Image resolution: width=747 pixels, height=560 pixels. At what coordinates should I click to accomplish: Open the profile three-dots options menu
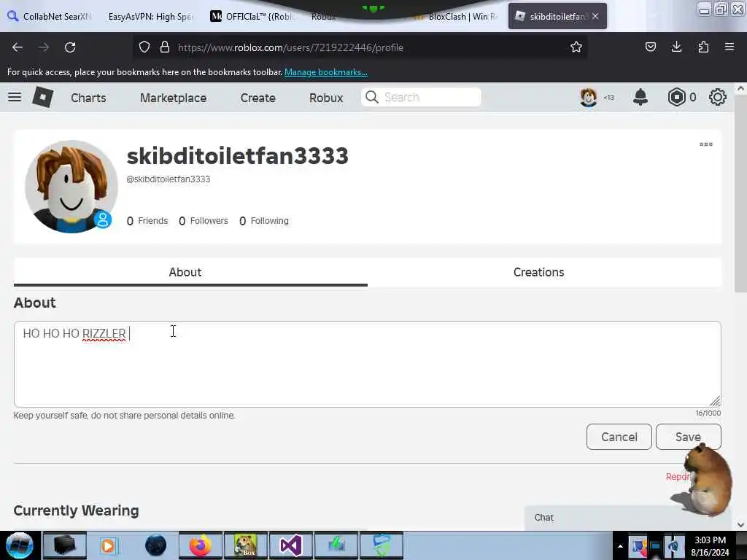(706, 144)
